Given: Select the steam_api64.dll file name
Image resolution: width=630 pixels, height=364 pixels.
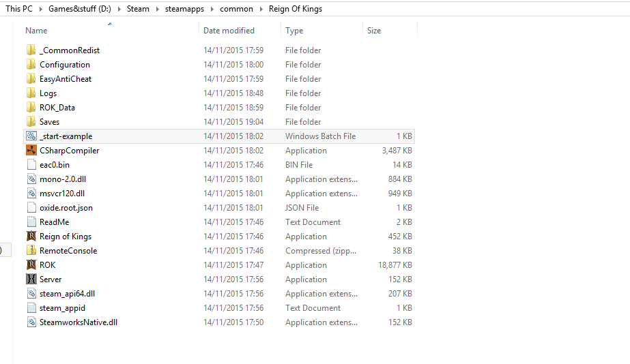Looking at the screenshot, I should 67,294.
